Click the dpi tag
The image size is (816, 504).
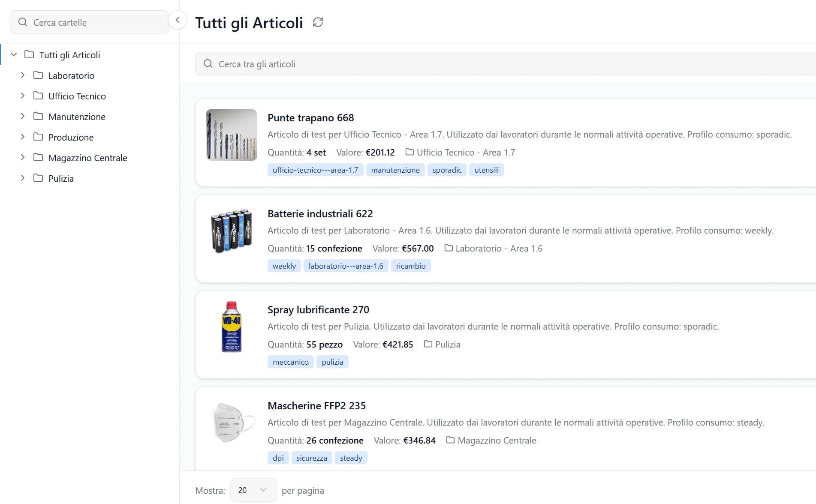point(278,458)
